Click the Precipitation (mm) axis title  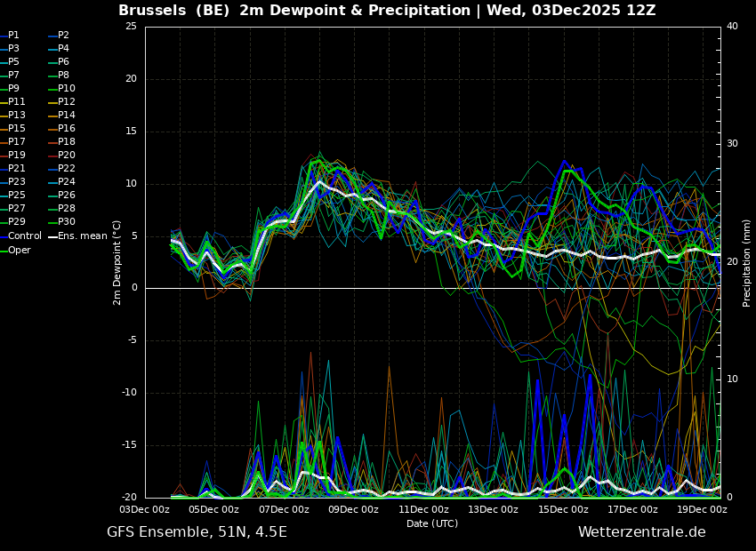click(x=747, y=262)
